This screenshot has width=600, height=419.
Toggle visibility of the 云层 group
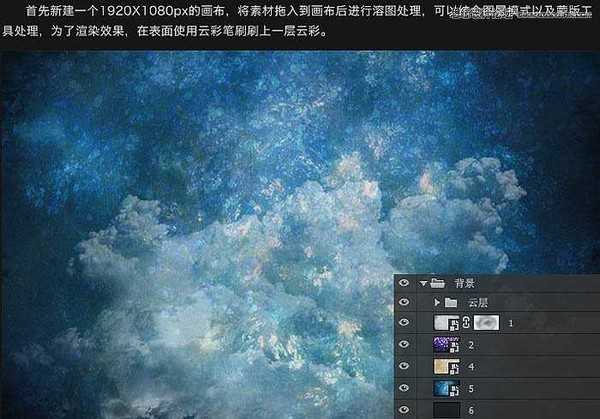[404, 302]
